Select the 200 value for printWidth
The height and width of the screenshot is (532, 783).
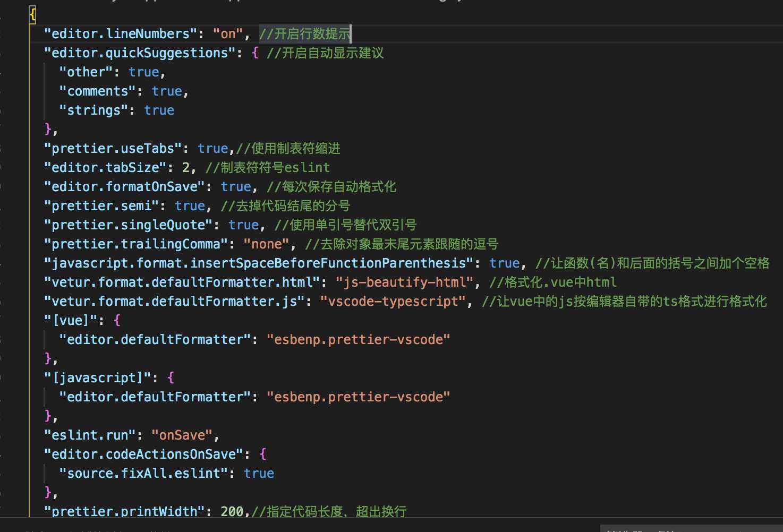232,511
